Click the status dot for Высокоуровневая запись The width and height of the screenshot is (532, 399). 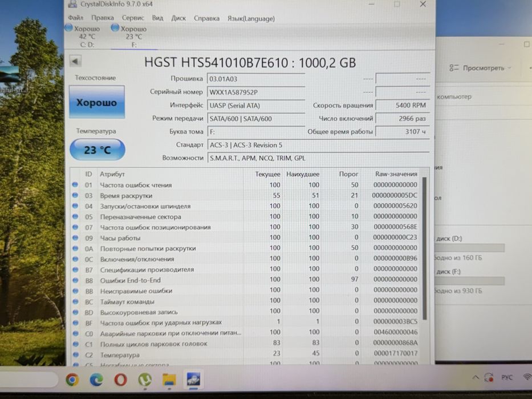75,312
